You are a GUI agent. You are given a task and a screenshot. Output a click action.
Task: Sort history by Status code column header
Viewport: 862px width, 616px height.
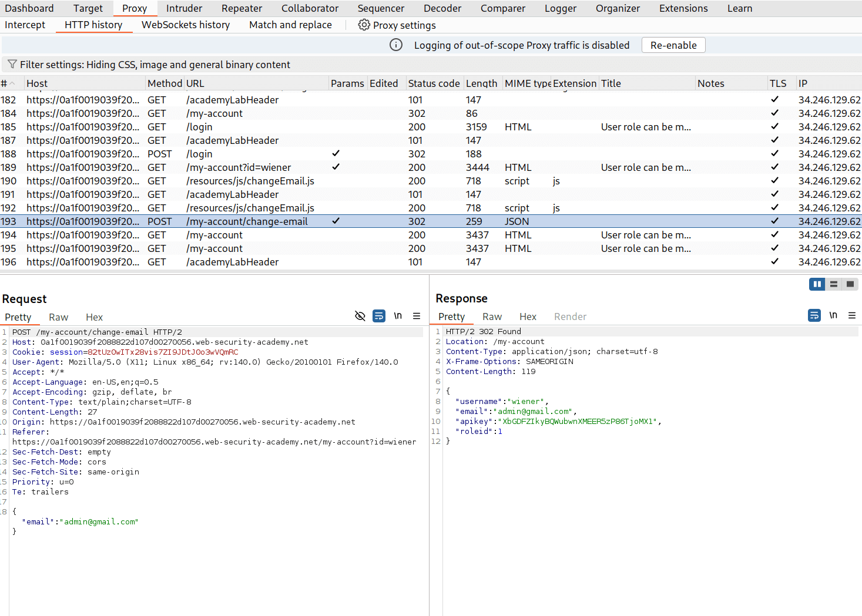434,83
